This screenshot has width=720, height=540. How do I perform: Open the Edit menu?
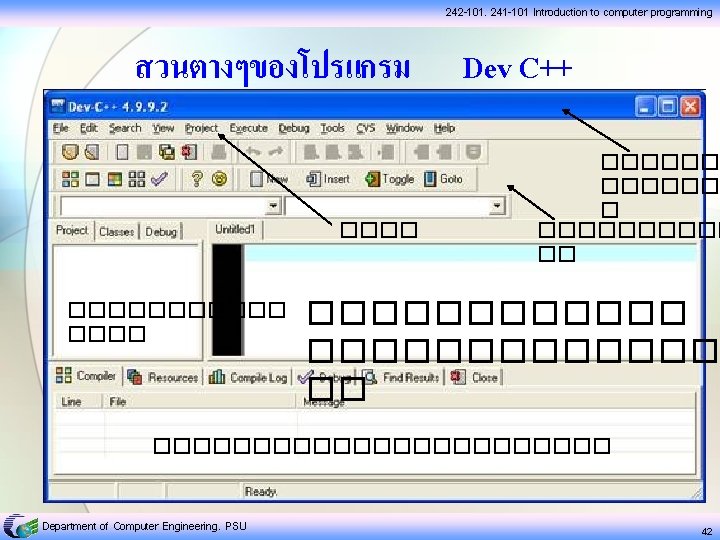[x=89, y=128]
